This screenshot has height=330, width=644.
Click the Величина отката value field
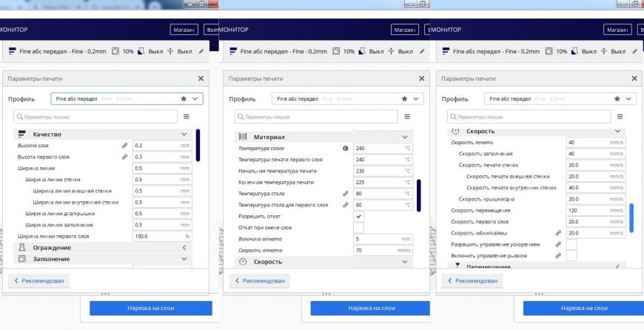(x=383, y=239)
